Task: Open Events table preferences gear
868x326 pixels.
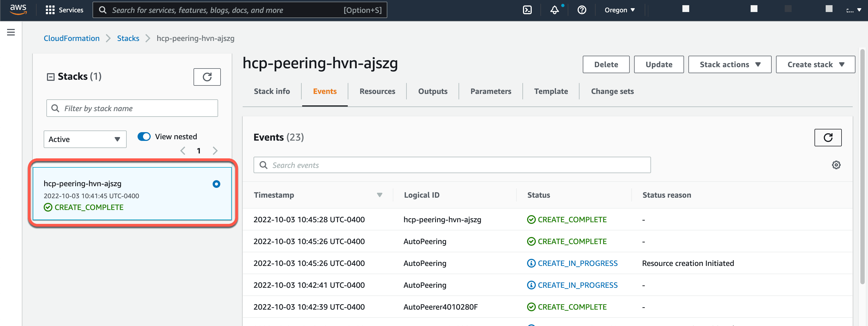Action: (836, 165)
